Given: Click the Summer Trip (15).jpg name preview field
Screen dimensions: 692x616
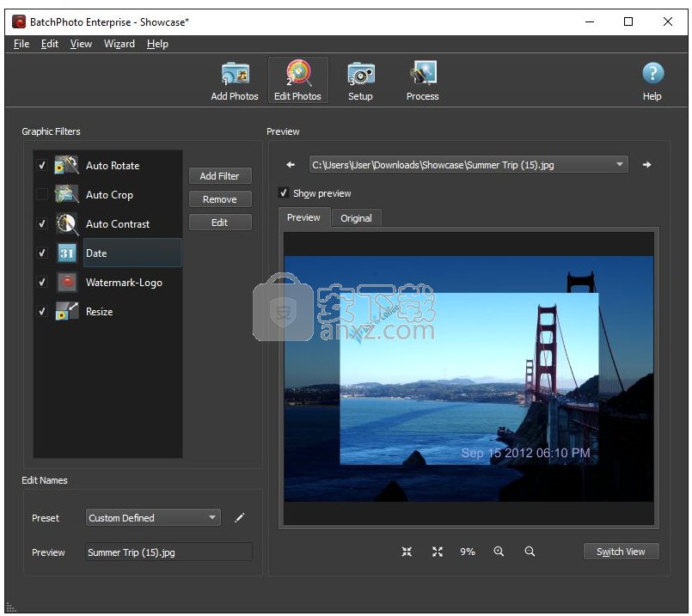Looking at the screenshot, I should (x=169, y=552).
